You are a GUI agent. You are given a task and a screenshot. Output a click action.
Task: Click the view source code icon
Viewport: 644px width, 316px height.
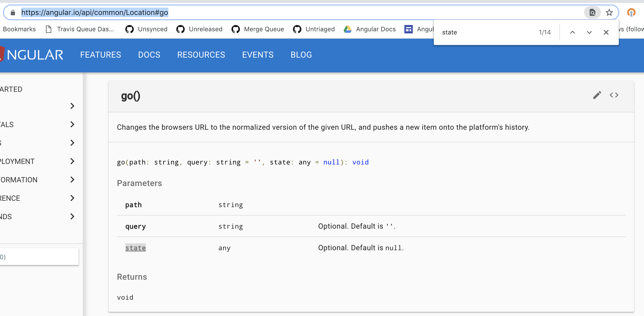(x=614, y=95)
